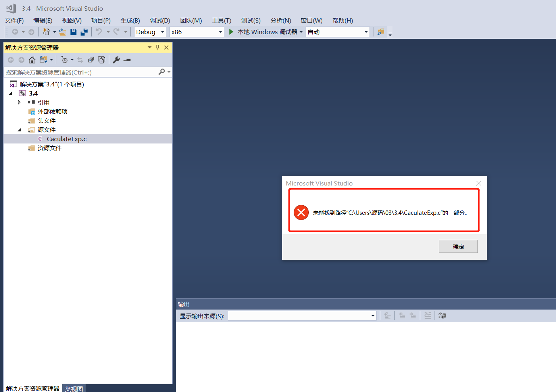The image size is (556, 392).
Task: Click the Back icon in Solution Explorer toolbar
Action: coord(11,60)
